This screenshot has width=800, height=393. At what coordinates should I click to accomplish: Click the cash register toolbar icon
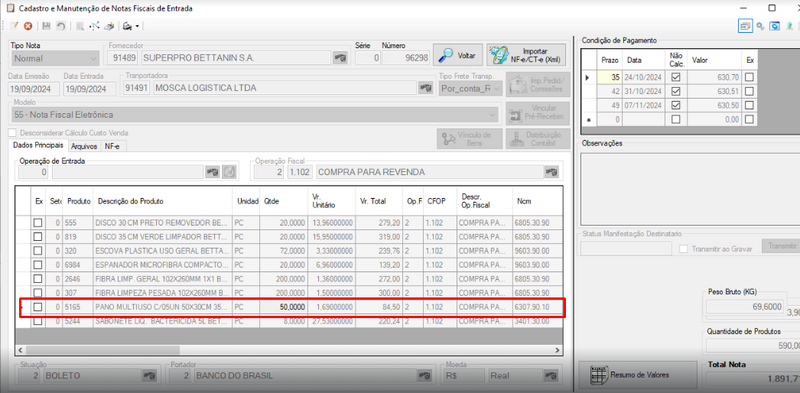(109, 26)
